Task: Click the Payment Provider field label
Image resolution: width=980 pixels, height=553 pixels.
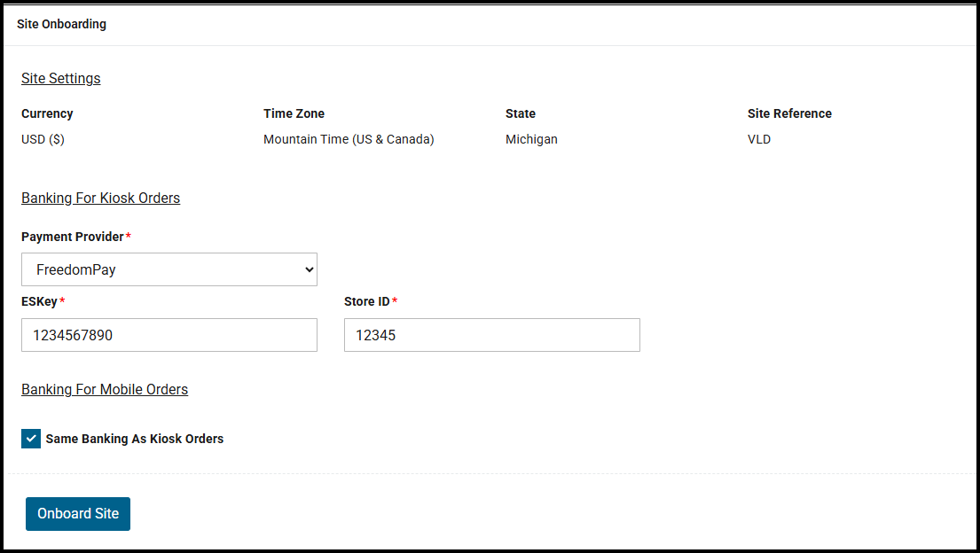Action: tap(73, 237)
